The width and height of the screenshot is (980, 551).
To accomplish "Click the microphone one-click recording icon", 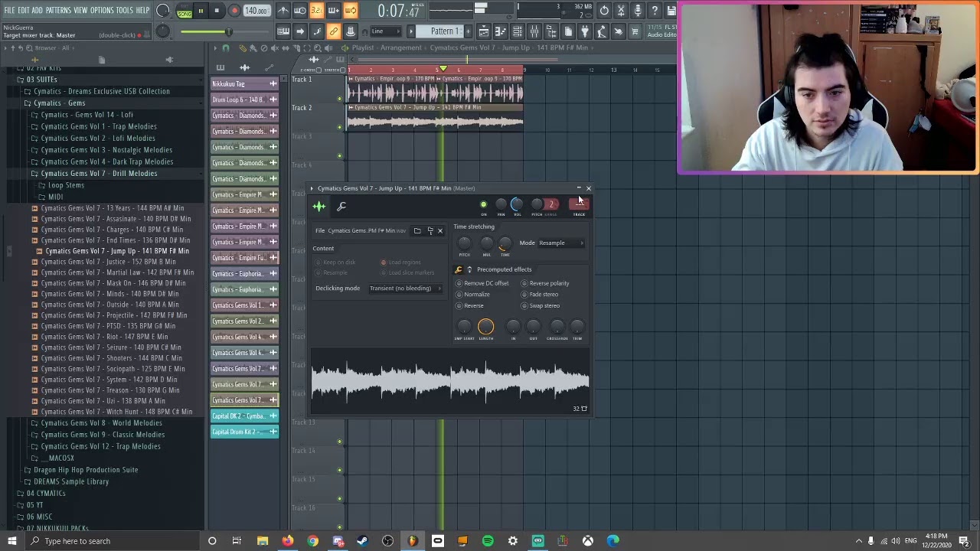I will point(638,11).
